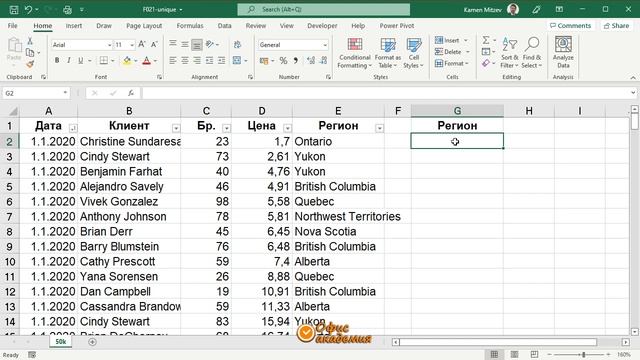
Task: Click the zoom slider handle
Action: pyautogui.click(x=584, y=354)
